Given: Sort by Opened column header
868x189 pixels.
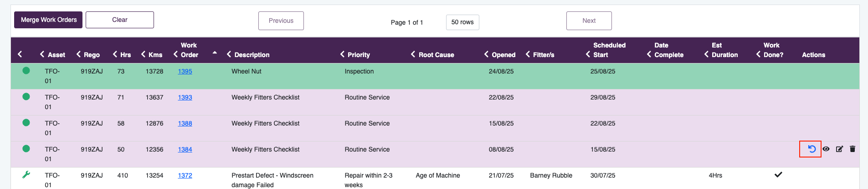Looking at the screenshot, I should [x=503, y=55].
